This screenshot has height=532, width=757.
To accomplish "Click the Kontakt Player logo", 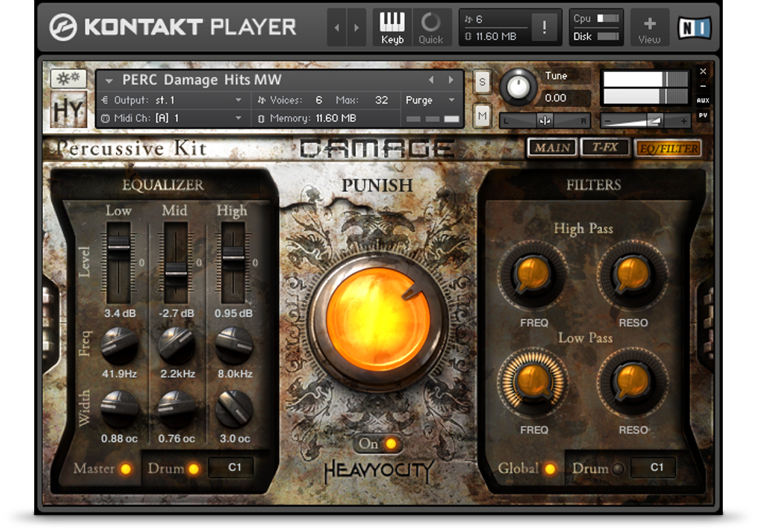I will pyautogui.click(x=173, y=27).
